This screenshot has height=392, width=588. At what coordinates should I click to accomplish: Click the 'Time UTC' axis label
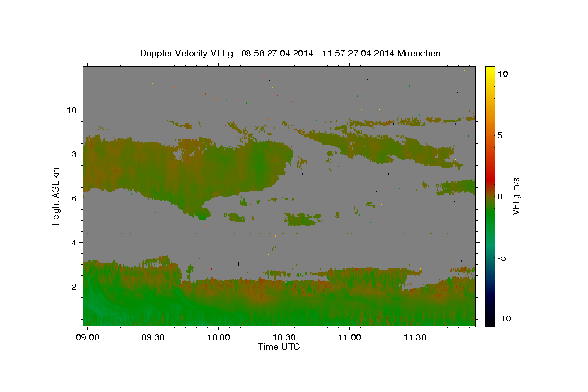pyautogui.click(x=279, y=347)
